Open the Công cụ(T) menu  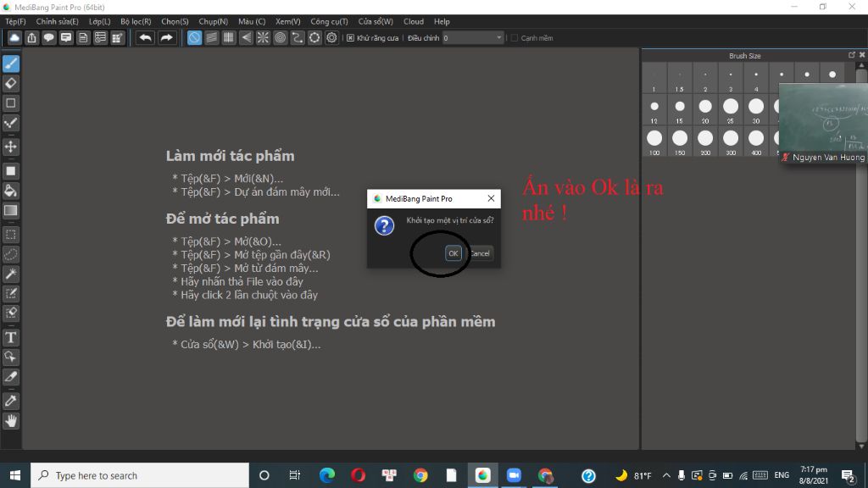[329, 21]
